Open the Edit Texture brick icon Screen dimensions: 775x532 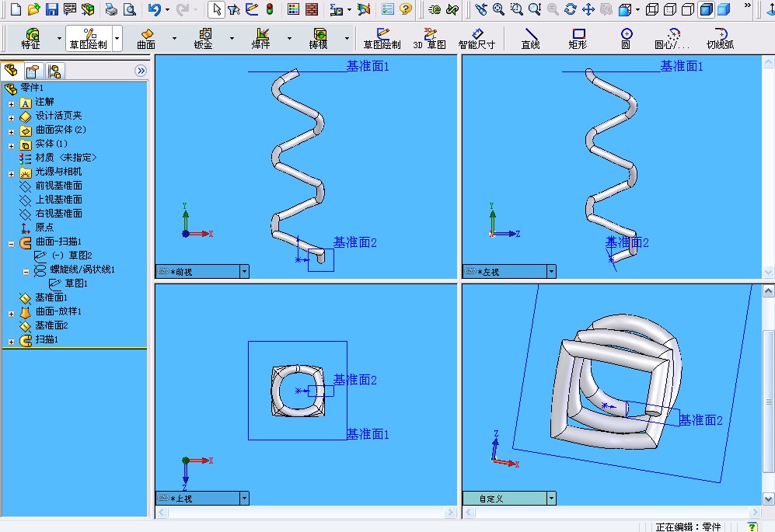[x=312, y=9]
